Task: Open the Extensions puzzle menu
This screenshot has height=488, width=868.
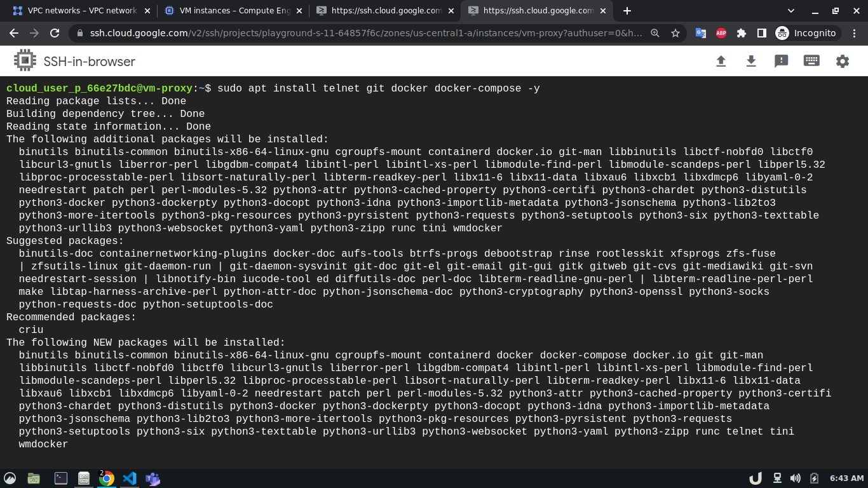Action: [742, 33]
